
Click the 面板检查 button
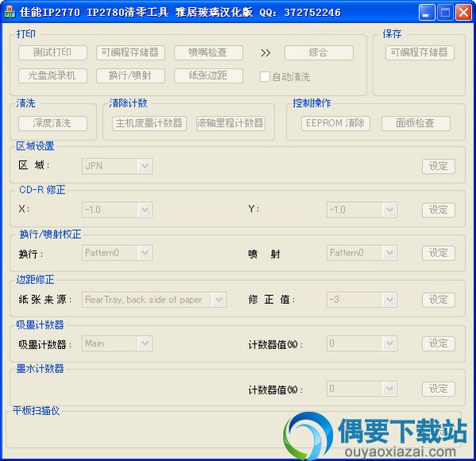click(416, 123)
